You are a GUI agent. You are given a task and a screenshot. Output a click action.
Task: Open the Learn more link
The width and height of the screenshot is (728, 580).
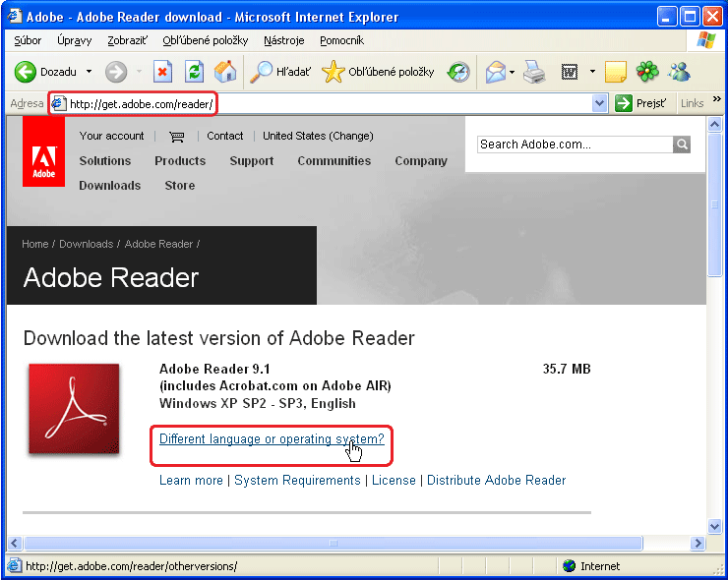[x=191, y=481]
